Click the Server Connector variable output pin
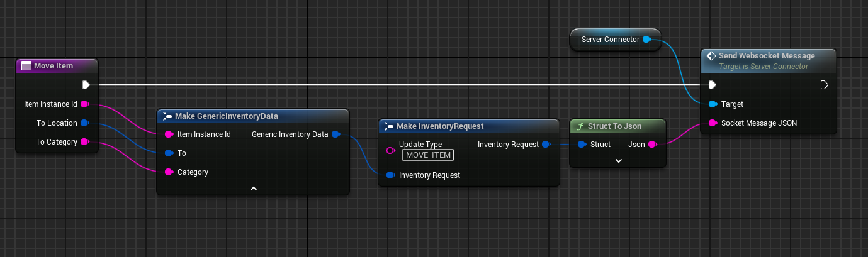Image resolution: width=868 pixels, height=257 pixels. click(646, 40)
